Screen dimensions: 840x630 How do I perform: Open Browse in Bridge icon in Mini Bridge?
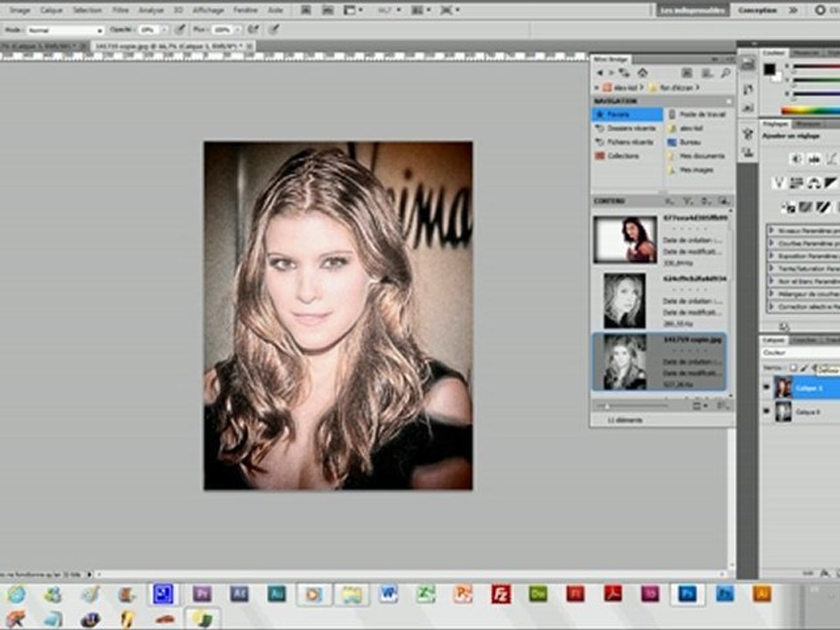pyautogui.click(x=687, y=73)
